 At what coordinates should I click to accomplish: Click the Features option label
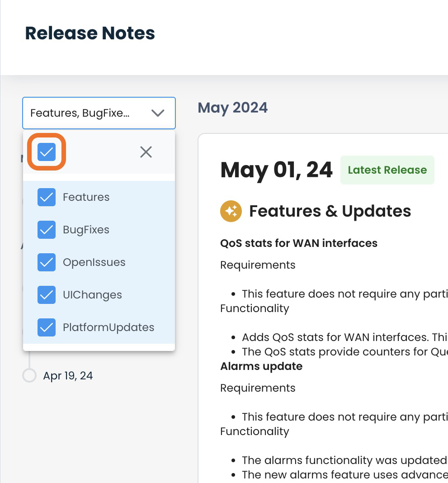[x=86, y=197]
